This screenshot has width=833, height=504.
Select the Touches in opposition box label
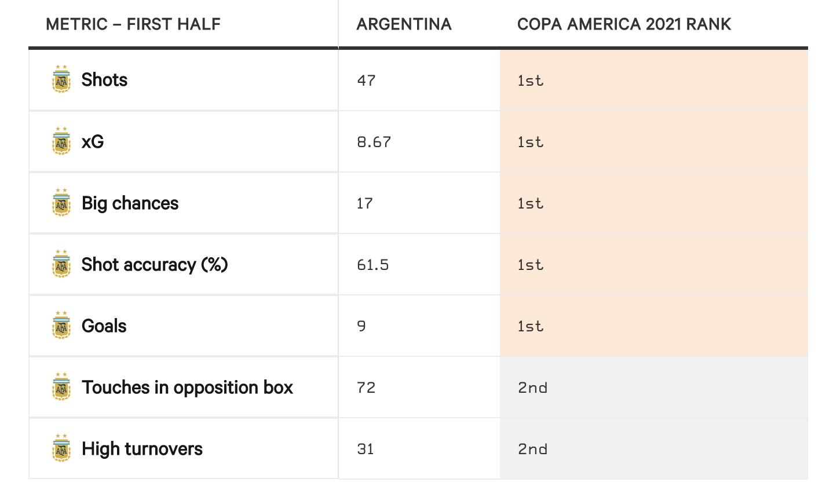(x=187, y=387)
